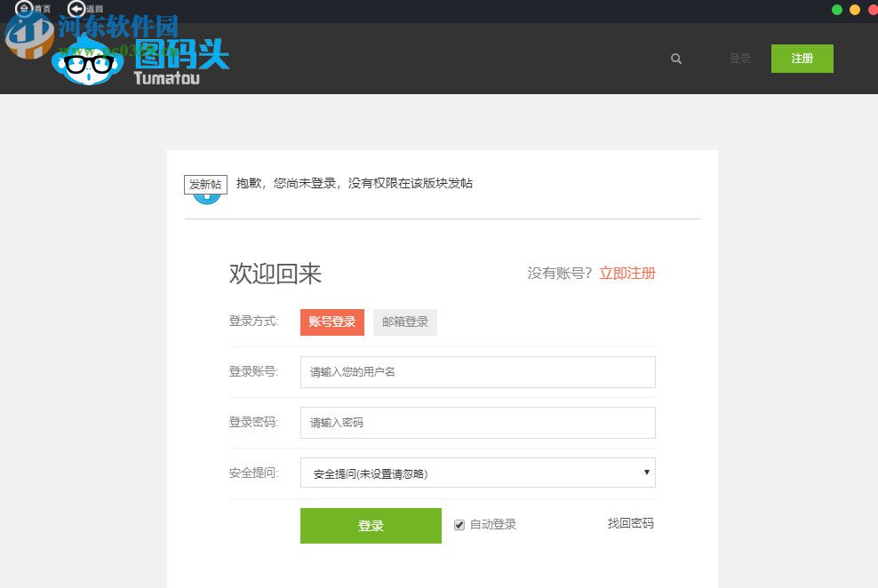Click the 返回 back arrow icon
The image size is (878, 588).
(78, 8)
